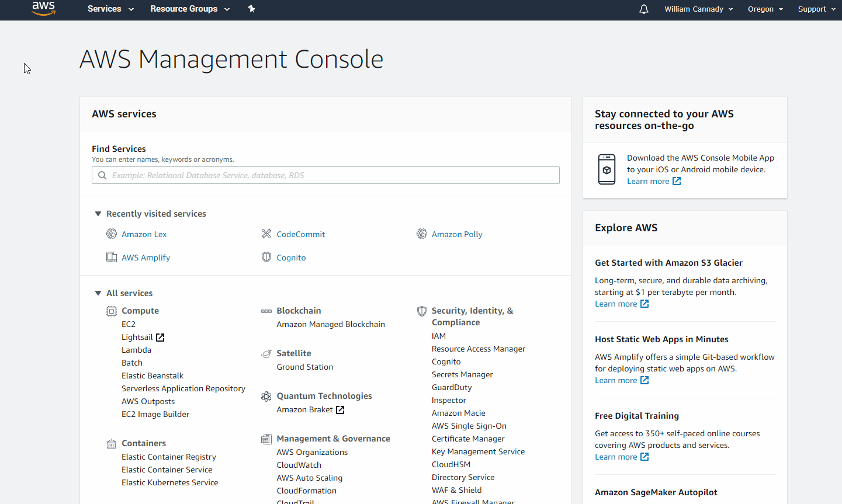Click external link icon beside Amazon Braket
842x504 pixels.
340,410
